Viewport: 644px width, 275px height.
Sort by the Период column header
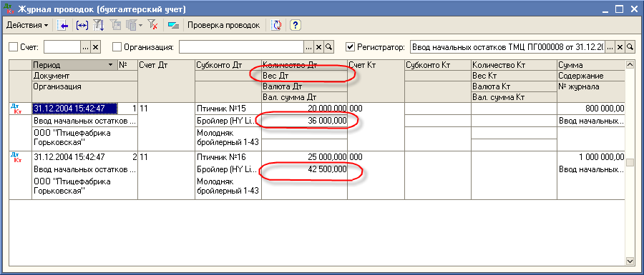(74, 65)
